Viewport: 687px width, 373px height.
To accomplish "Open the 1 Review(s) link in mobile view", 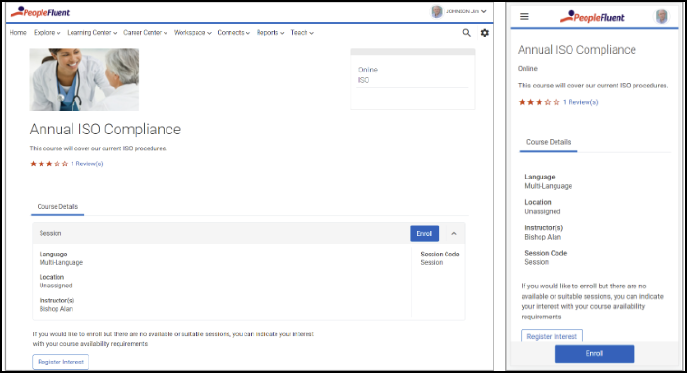I will [x=581, y=102].
